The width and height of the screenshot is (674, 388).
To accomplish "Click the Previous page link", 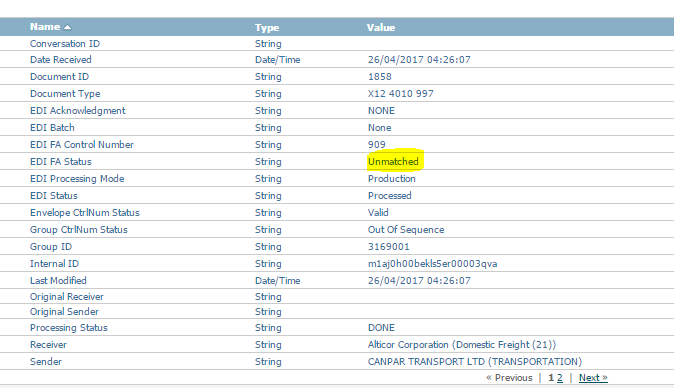I will [509, 378].
